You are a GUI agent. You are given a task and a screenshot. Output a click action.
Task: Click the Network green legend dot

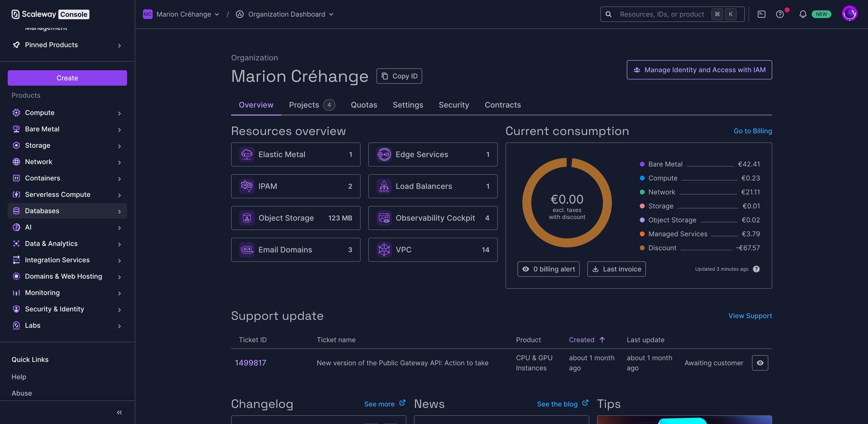click(x=642, y=192)
